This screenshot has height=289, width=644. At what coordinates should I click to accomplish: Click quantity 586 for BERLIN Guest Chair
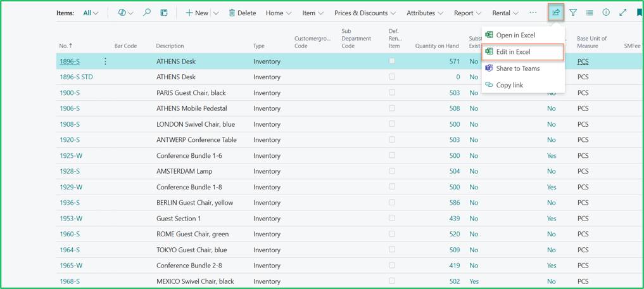click(x=454, y=203)
